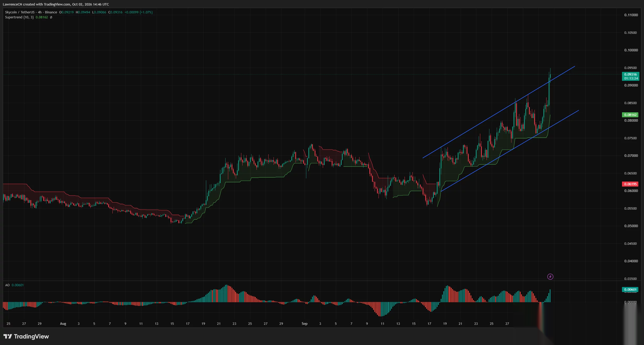Screen dimensions: 644x345
Task: Click the 0.07000 price axis label
Action: [x=631, y=156]
